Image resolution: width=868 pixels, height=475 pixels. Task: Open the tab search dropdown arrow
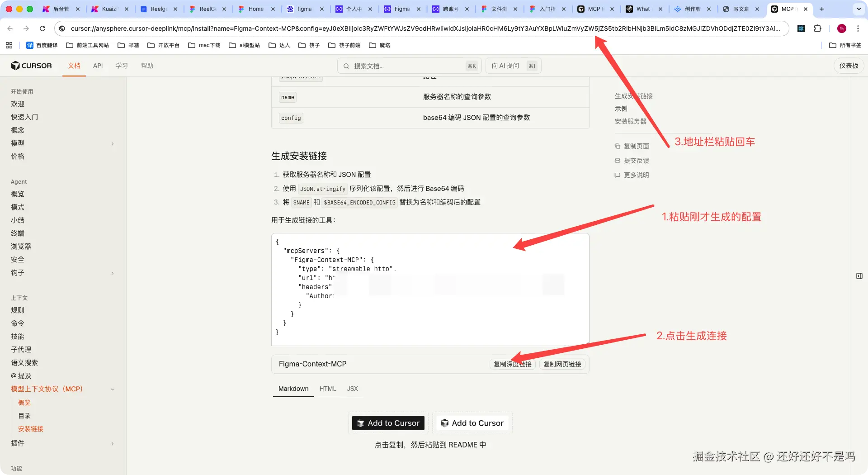[x=859, y=9]
